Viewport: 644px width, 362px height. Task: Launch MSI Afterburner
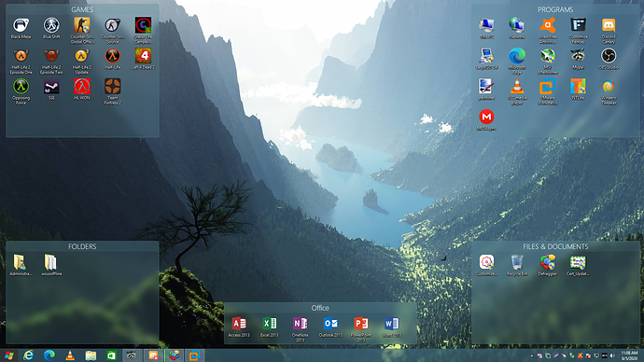[548, 62]
